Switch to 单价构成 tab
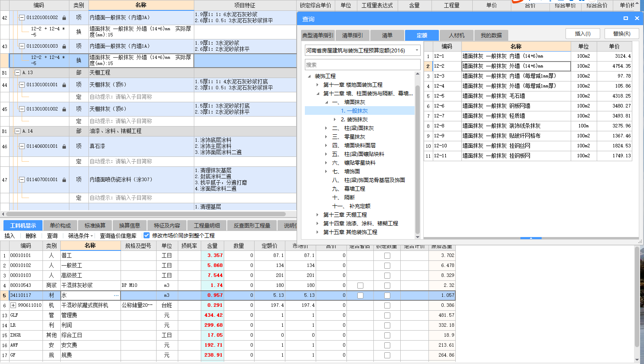Viewport: 644px width, 364px height. (x=60, y=225)
